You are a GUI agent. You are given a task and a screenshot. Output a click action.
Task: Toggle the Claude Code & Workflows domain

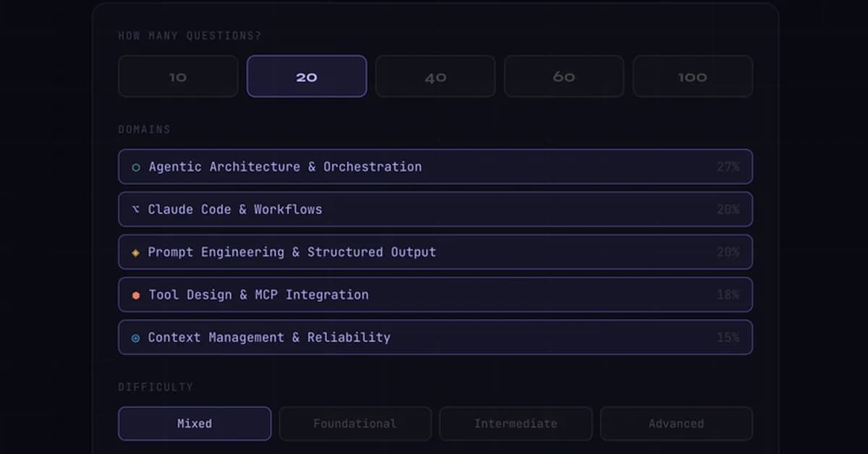(x=434, y=209)
